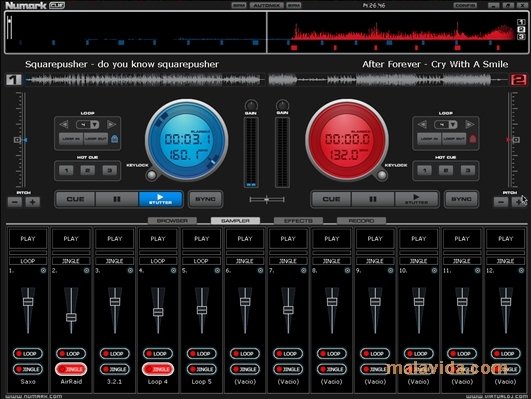Screen dimensions: 531x399
Task: Set waveform zoom level 2
Action: (521, 29)
